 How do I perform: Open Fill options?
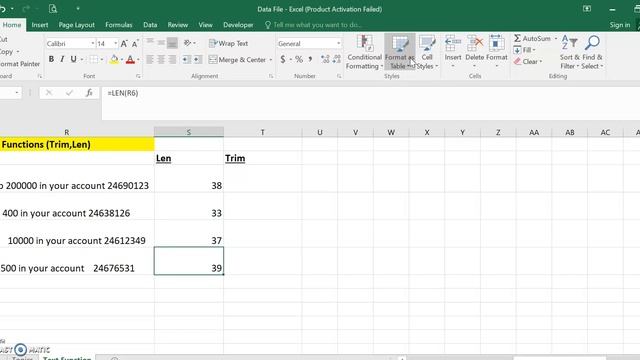[525, 50]
